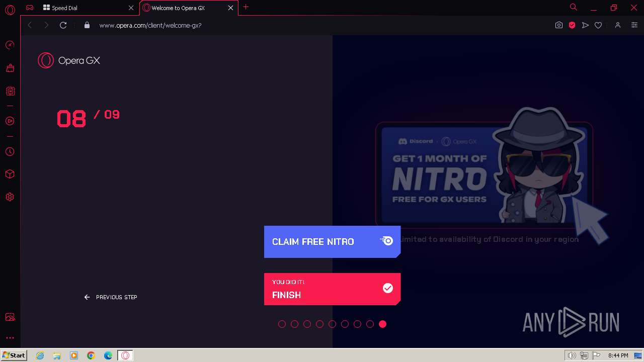
Task: Click the Discord Nitro promo banner
Action: pyautogui.click(x=484, y=174)
